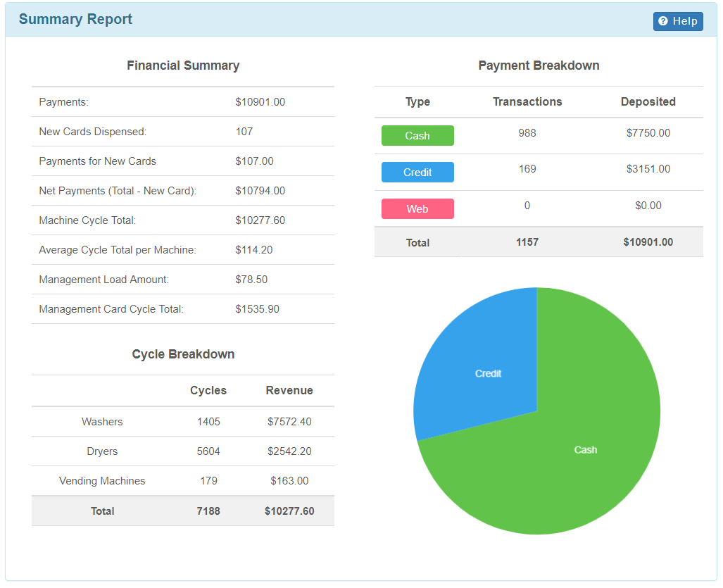Viewport: 723px width, 588px height.
Task: Click the Machine Cycle Total row label
Action: tap(87, 220)
